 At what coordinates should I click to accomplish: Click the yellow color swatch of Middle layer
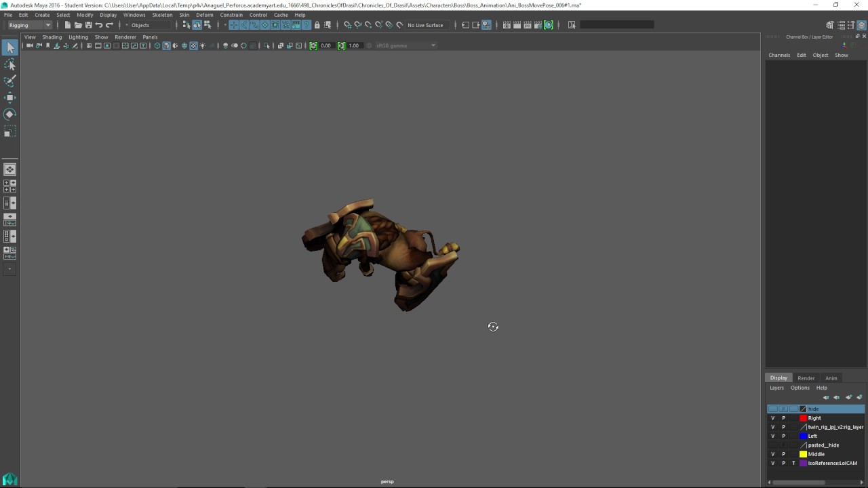(803, 454)
